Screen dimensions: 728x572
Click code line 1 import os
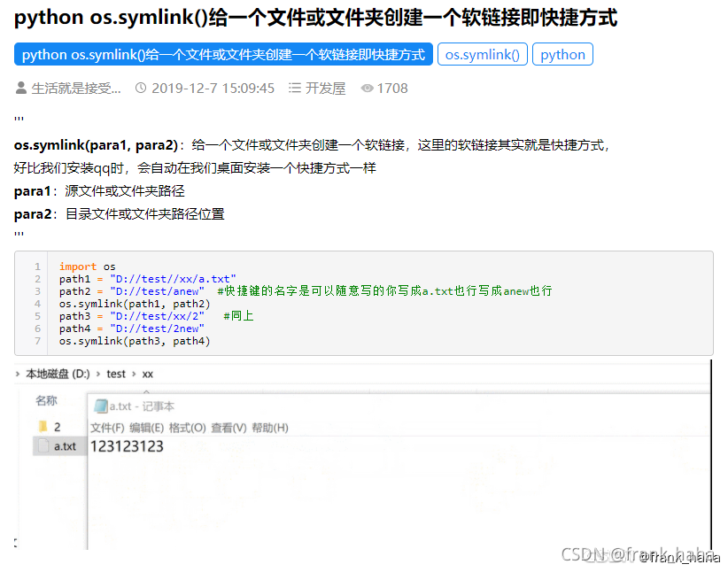[x=88, y=267]
